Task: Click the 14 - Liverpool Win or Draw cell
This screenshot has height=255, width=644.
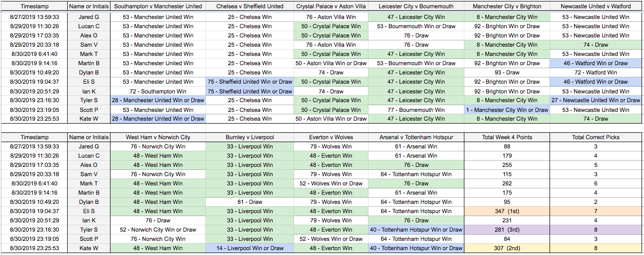Action: click(250, 248)
